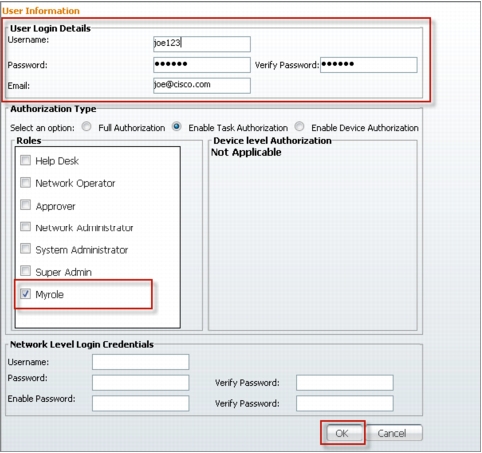482x453 pixels.
Task: Select the Full Authorization radio button
Action: click(x=87, y=127)
